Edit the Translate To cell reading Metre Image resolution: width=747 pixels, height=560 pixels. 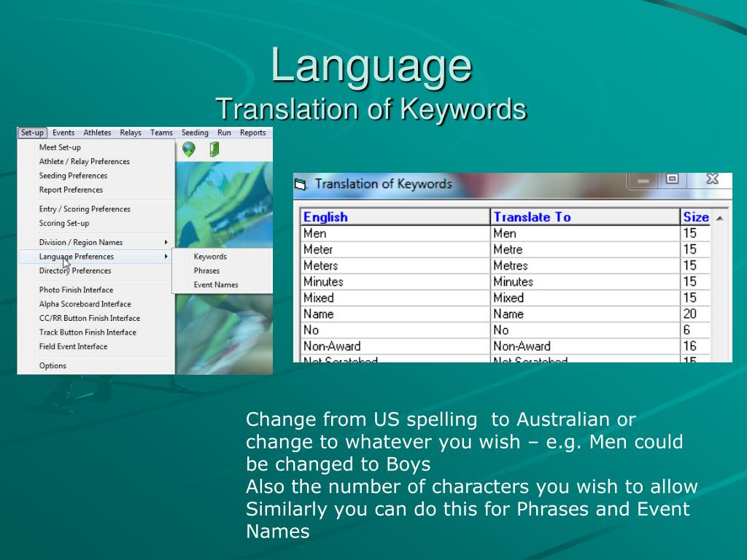pyautogui.click(x=585, y=250)
